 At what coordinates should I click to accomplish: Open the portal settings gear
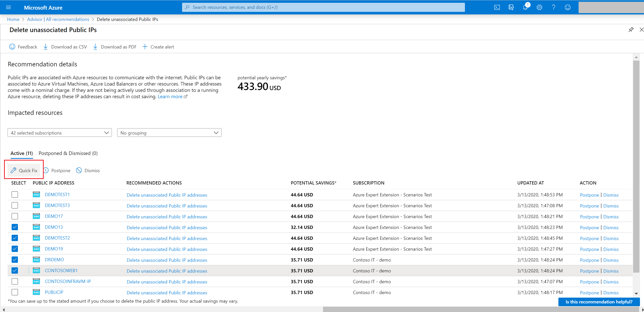(x=539, y=7)
